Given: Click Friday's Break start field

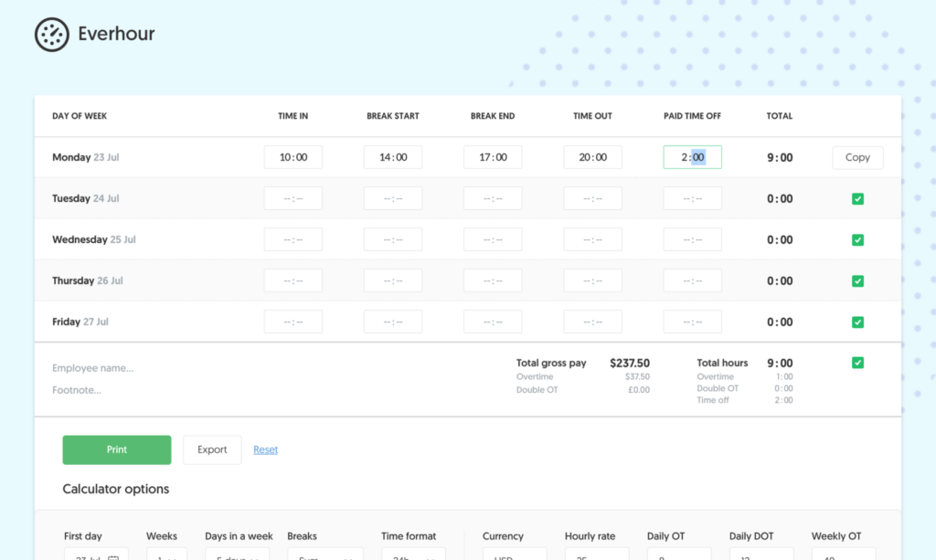Looking at the screenshot, I should click(x=393, y=322).
